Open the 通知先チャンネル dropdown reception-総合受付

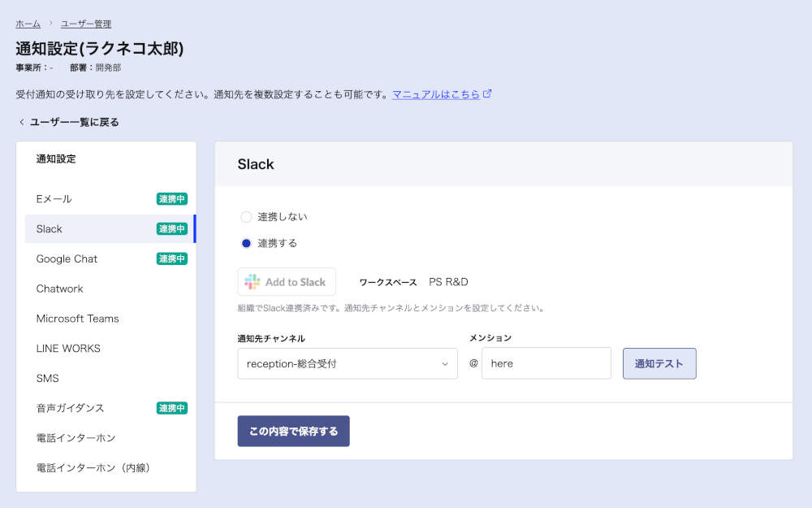(348, 363)
